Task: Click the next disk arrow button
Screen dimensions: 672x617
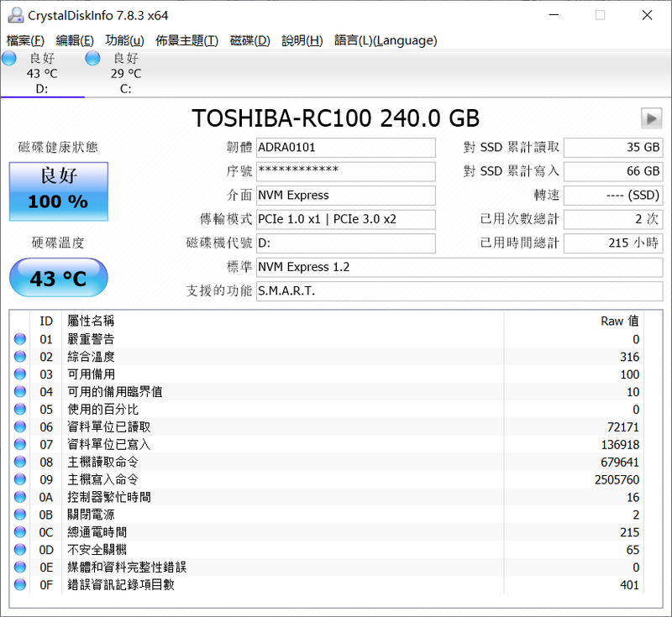Action: coord(651,118)
